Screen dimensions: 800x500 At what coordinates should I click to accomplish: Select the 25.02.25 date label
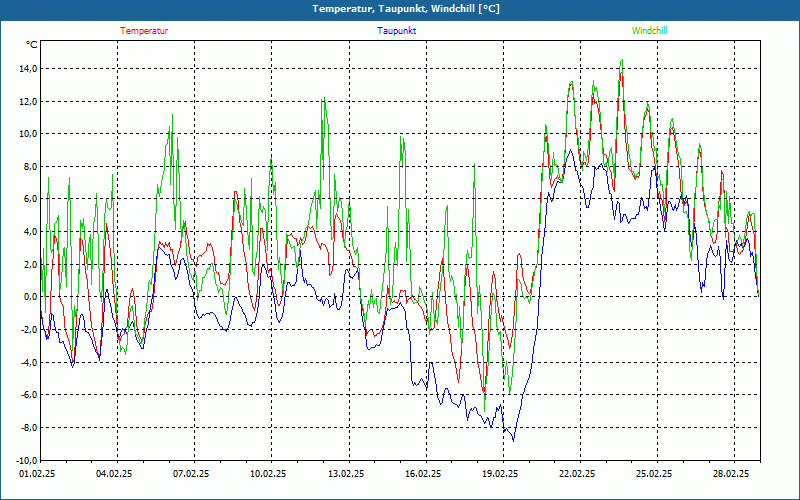point(654,475)
